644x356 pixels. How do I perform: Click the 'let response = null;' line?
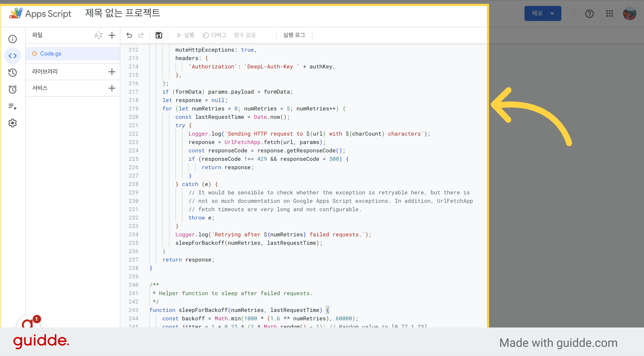(x=195, y=100)
